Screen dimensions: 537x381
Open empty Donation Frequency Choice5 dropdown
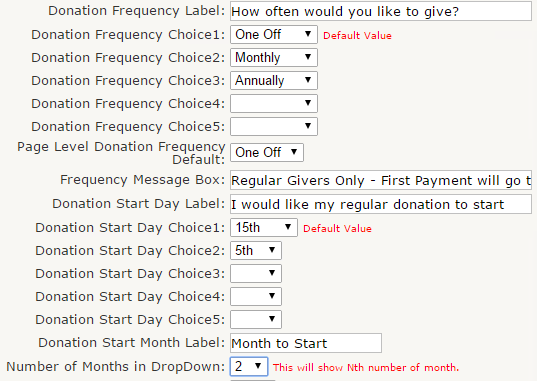coord(274,126)
